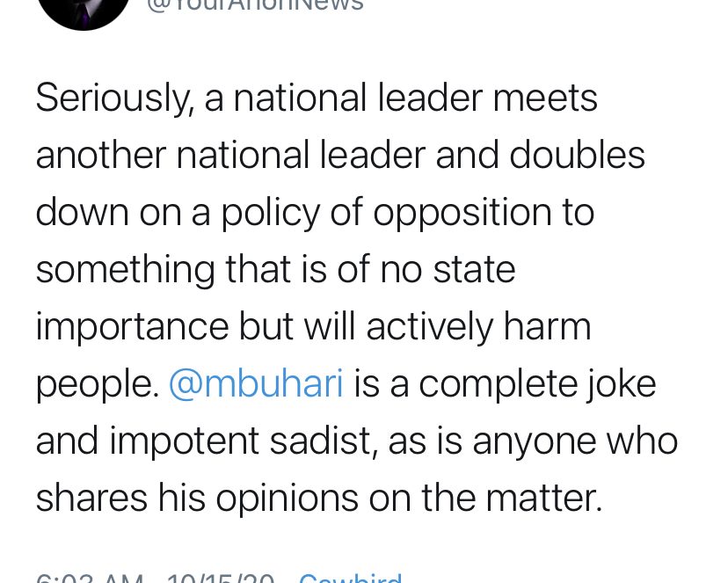Image resolution: width=728 pixels, height=583 pixels.
Task: Select the 6:03 AM timestamp
Action: (x=90, y=579)
